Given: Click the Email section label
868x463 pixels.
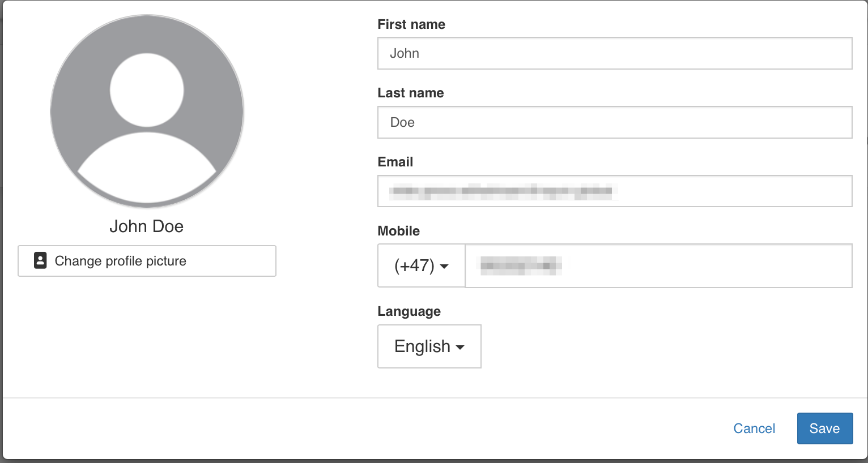Looking at the screenshot, I should (395, 162).
